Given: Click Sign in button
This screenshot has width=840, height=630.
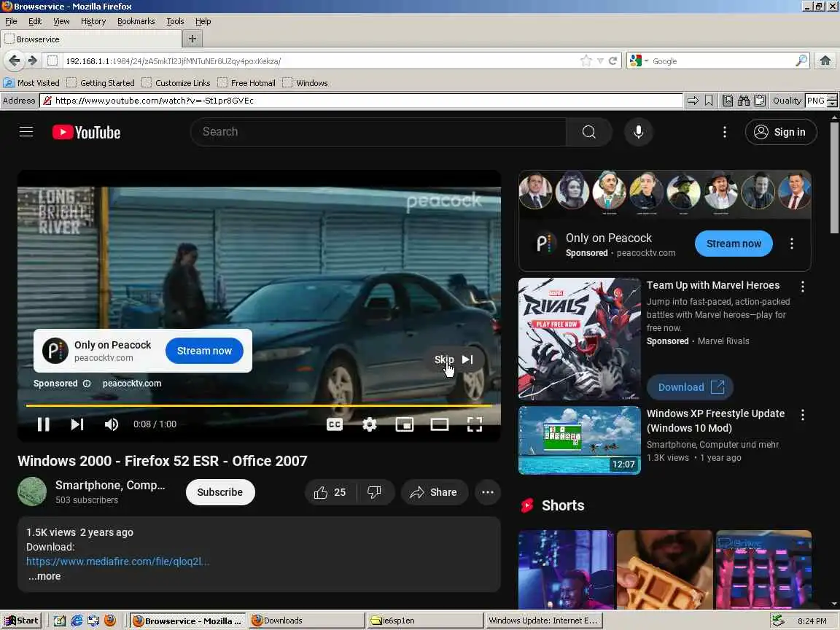Looking at the screenshot, I should (x=780, y=132).
